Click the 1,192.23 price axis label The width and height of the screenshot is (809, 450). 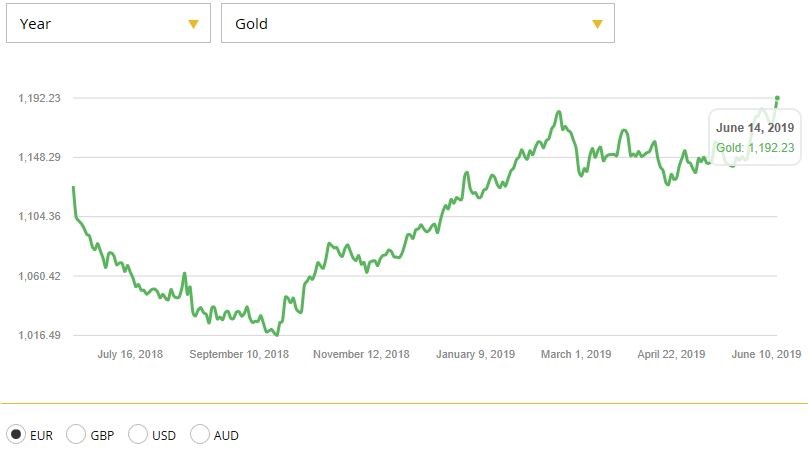pos(40,98)
